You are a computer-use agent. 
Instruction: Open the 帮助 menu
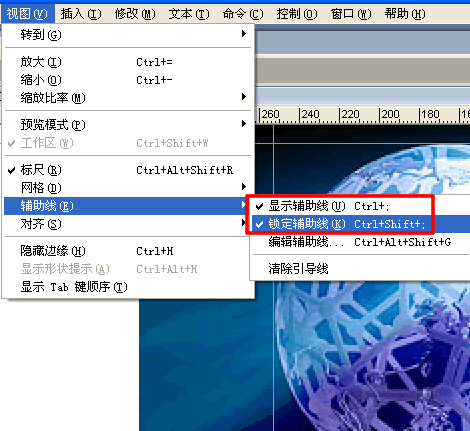tap(405, 14)
